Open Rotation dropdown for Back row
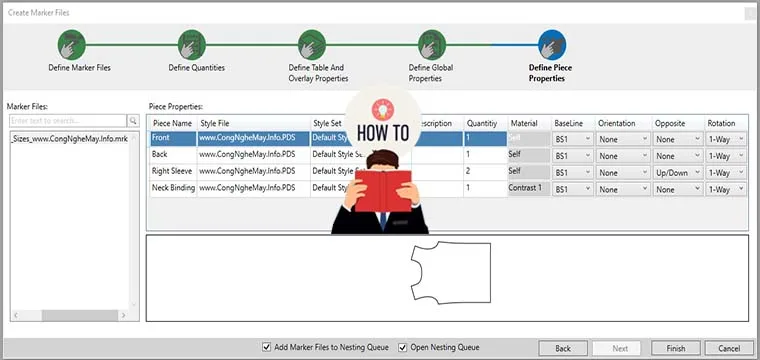Image resolution: width=760 pixels, height=360 pixels. click(x=727, y=156)
